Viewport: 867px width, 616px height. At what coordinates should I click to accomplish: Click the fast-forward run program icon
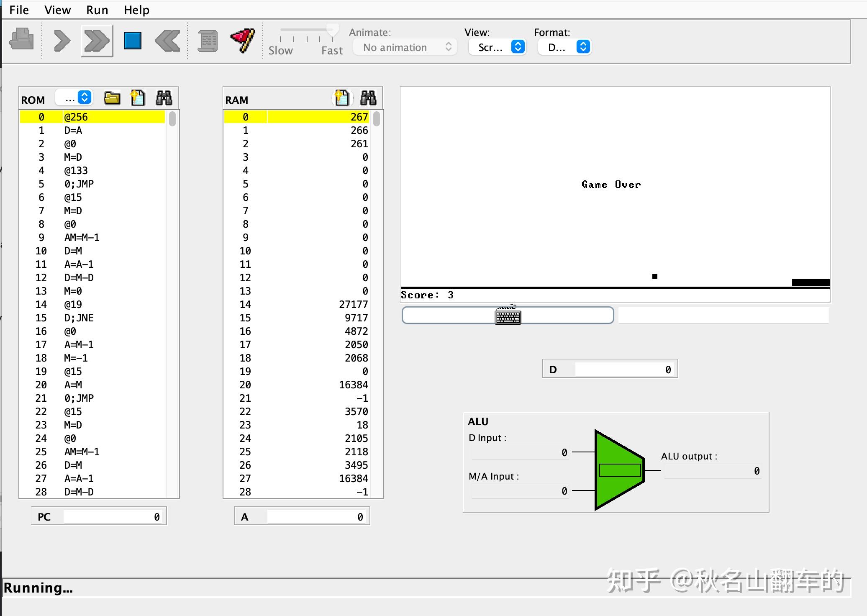(96, 41)
